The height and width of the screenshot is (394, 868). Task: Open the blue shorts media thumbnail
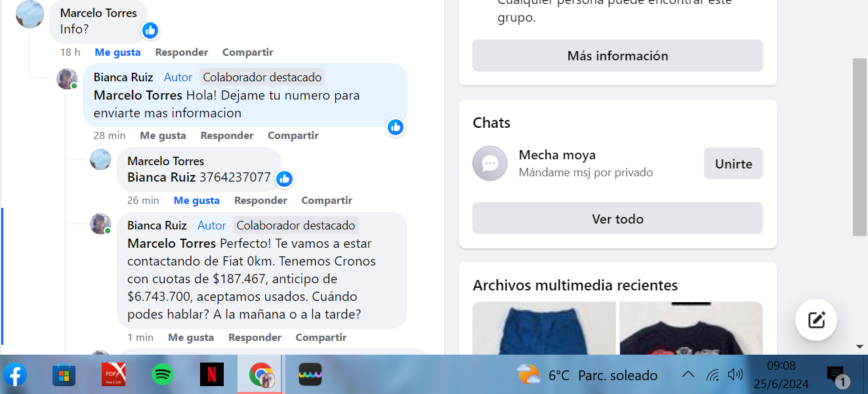544,328
